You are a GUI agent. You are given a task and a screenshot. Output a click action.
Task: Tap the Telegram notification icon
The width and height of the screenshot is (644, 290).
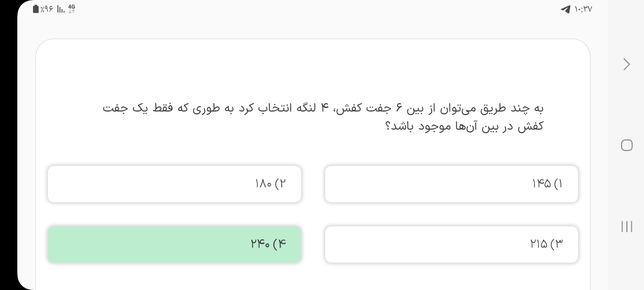566,9
